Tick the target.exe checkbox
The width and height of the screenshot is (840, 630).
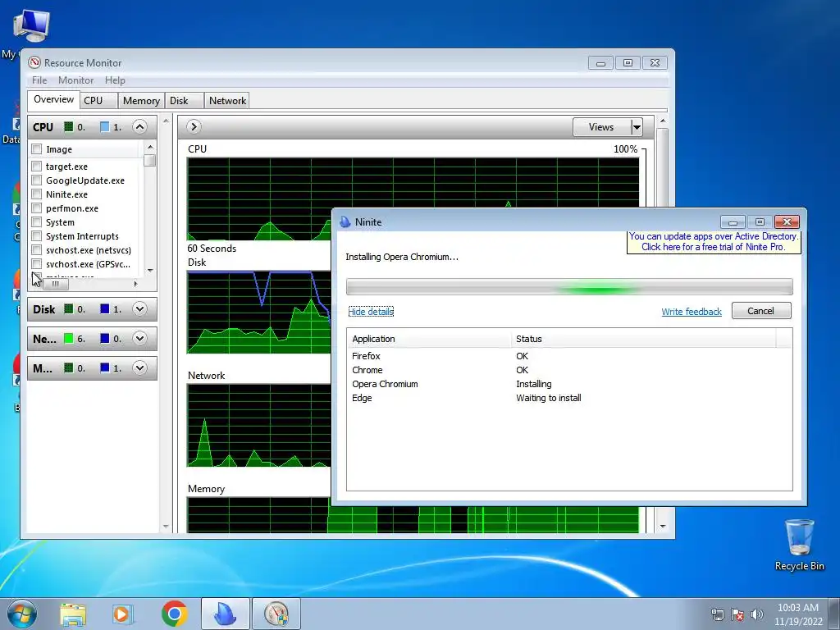point(36,166)
